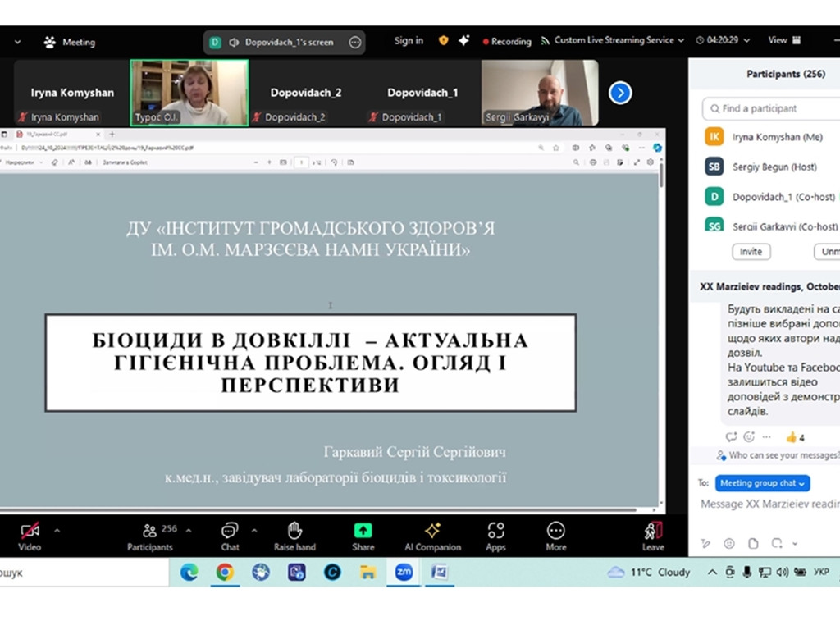840x630 pixels.
Task: Show next participants with blue arrow
Action: click(x=620, y=93)
